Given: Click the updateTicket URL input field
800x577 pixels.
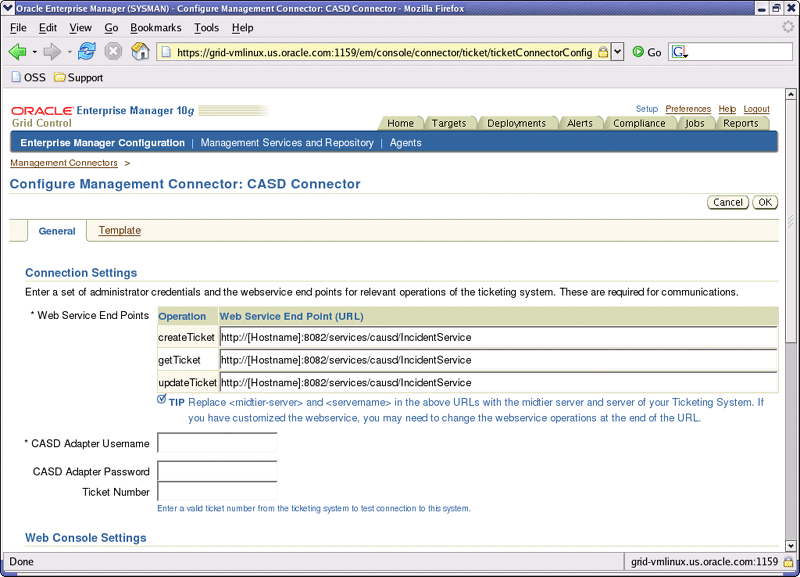Looking at the screenshot, I should pyautogui.click(x=498, y=382).
